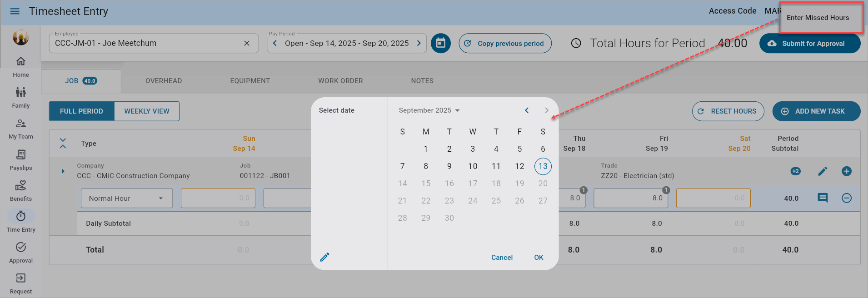The height and width of the screenshot is (298, 868).
Task: Click RESET HOURS button
Action: pos(728,111)
